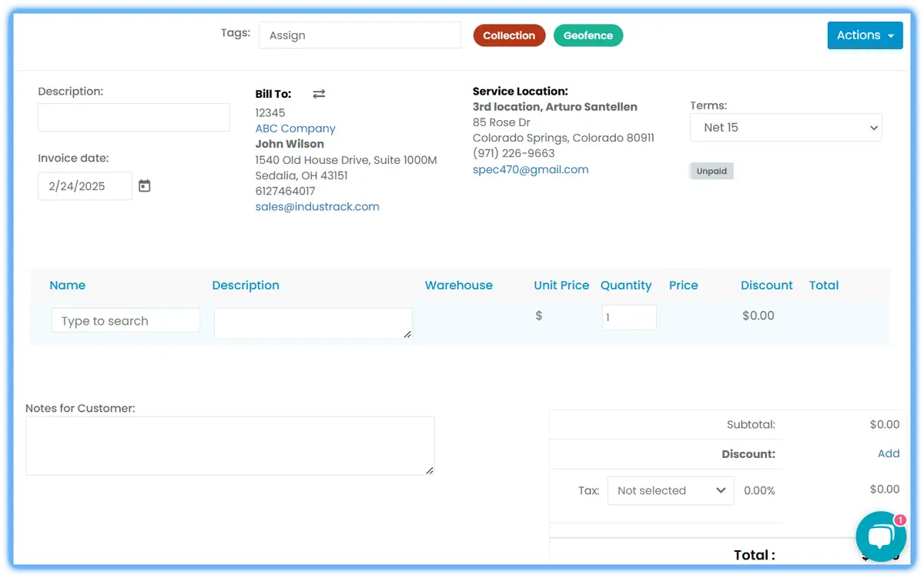Focus the Tags Assign input
Viewport: 924px width, 578px height.
coord(360,35)
